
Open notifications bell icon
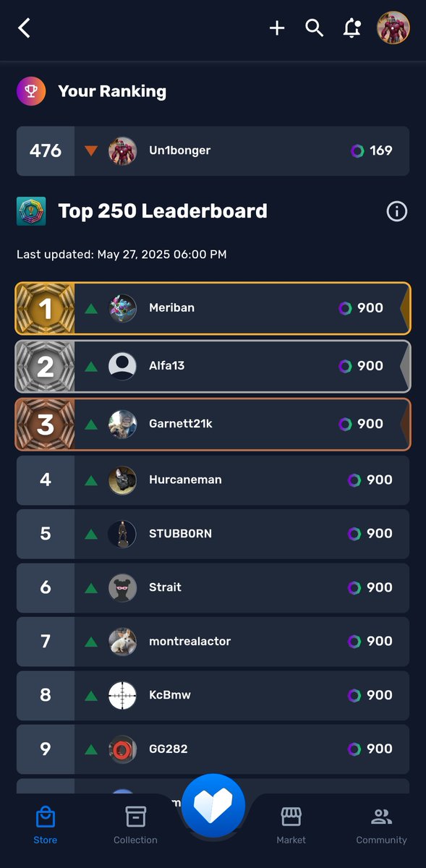[352, 28]
